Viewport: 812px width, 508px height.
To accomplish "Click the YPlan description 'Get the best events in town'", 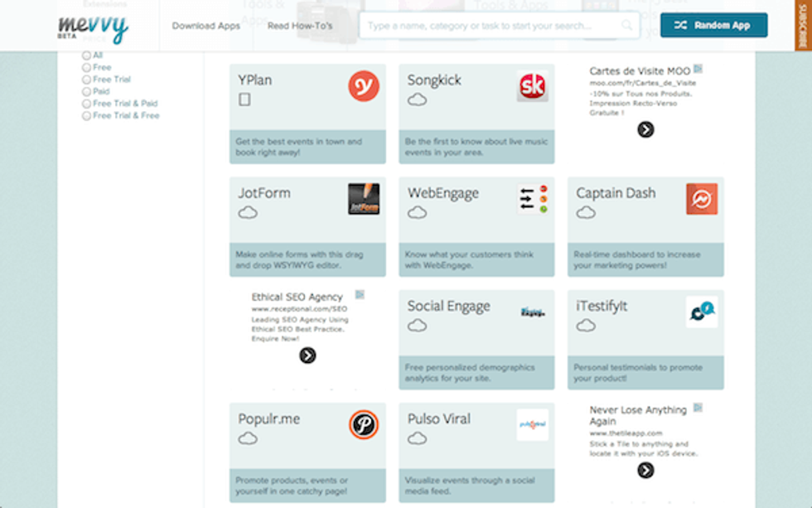I will pos(299,147).
